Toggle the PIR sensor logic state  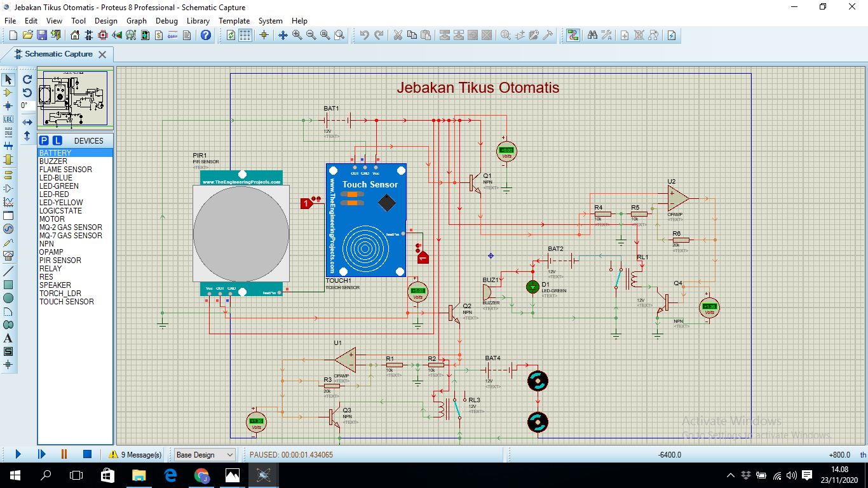click(306, 203)
